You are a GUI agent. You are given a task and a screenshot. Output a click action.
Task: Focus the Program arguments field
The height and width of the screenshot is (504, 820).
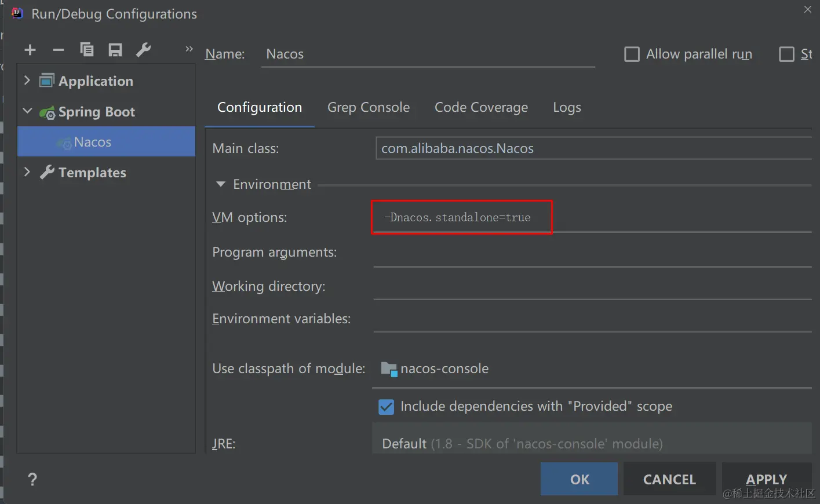(x=592, y=253)
